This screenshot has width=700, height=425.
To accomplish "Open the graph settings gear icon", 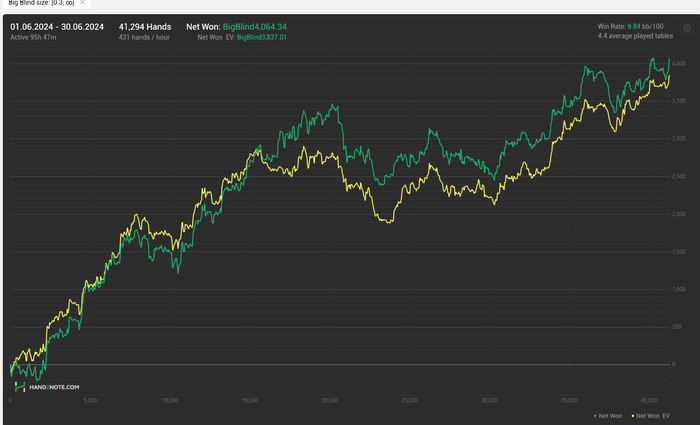I will point(687,28).
